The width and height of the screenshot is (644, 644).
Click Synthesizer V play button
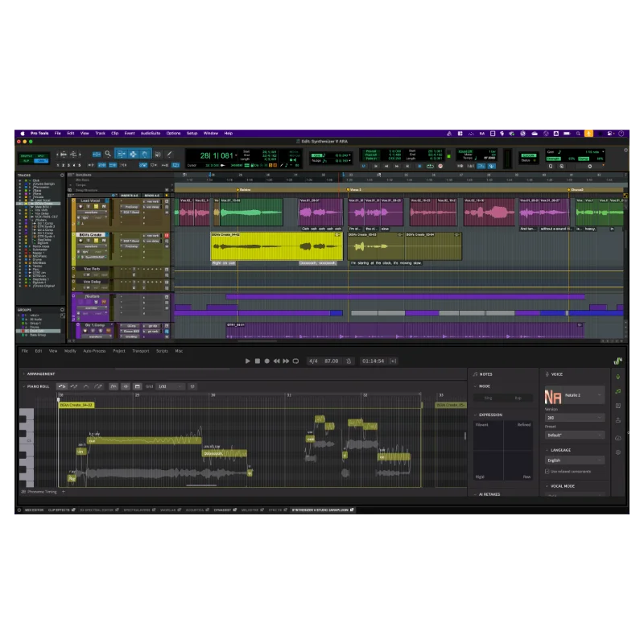click(248, 361)
